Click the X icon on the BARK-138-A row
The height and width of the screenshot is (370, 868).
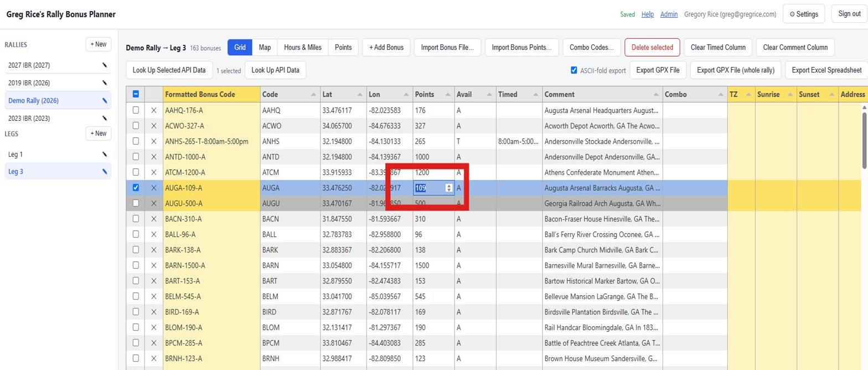click(x=154, y=250)
